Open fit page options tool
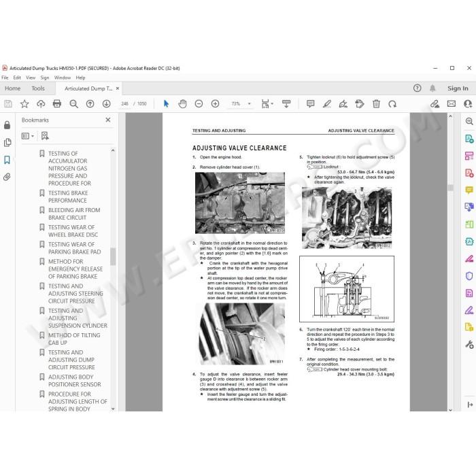The image size is (476, 476). (x=267, y=104)
